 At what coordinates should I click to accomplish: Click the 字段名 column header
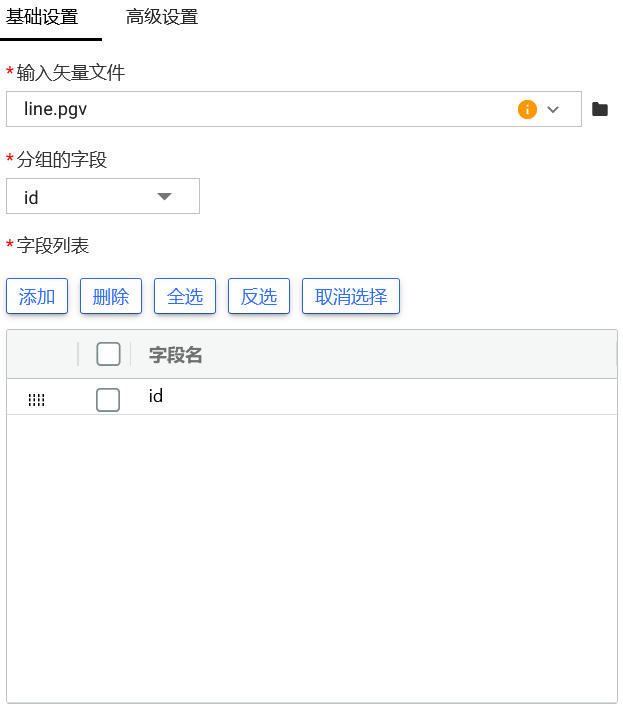pyautogui.click(x=176, y=355)
